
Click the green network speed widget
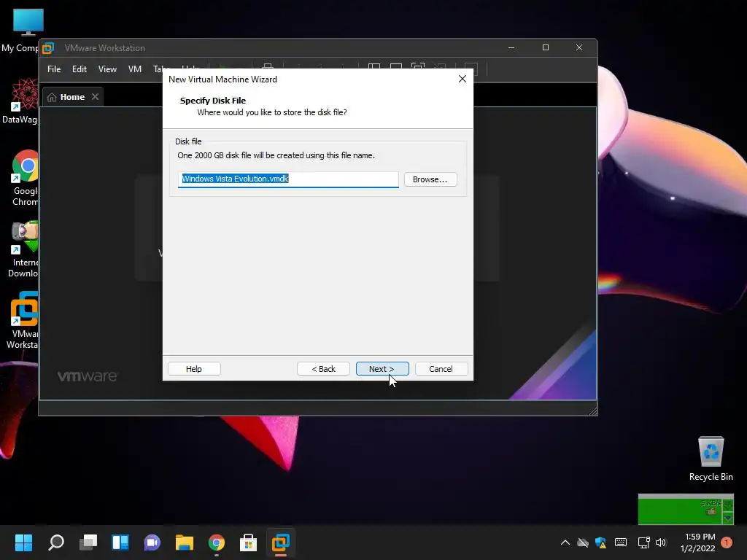click(x=686, y=510)
